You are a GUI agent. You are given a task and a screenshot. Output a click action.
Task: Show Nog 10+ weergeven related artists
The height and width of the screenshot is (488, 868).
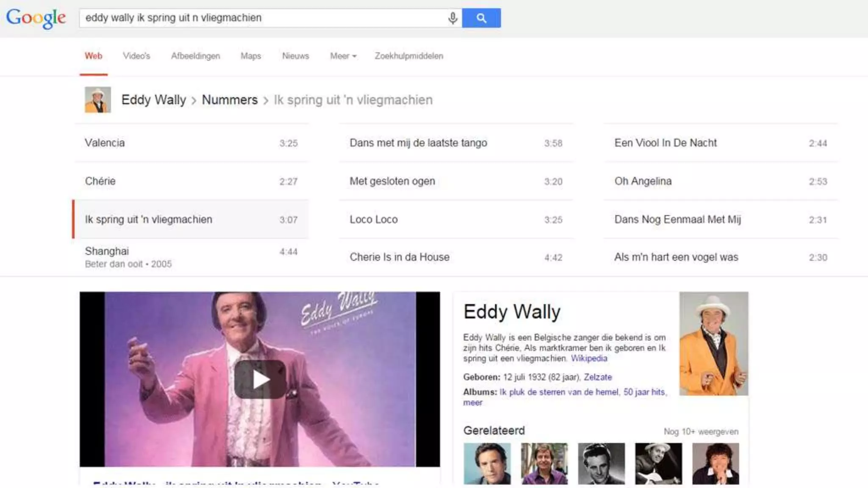701,431
